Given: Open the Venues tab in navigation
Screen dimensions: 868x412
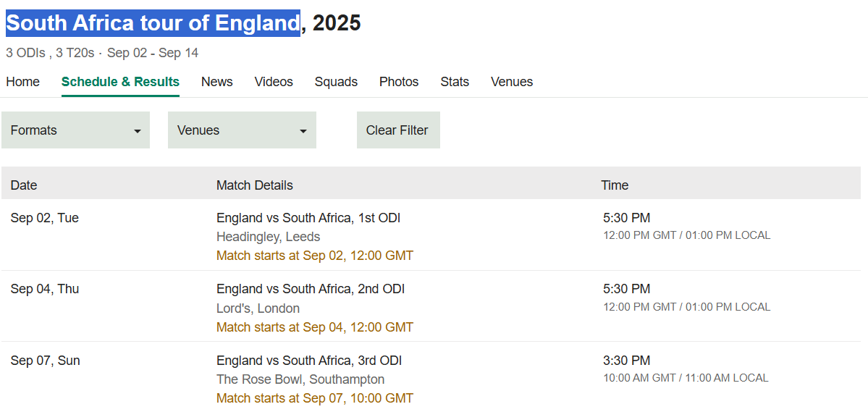Looking at the screenshot, I should [x=512, y=82].
